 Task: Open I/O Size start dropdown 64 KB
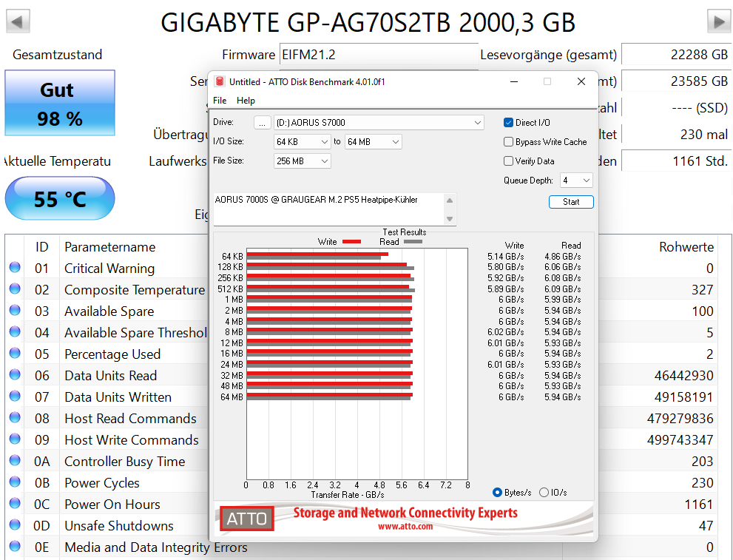pos(302,141)
